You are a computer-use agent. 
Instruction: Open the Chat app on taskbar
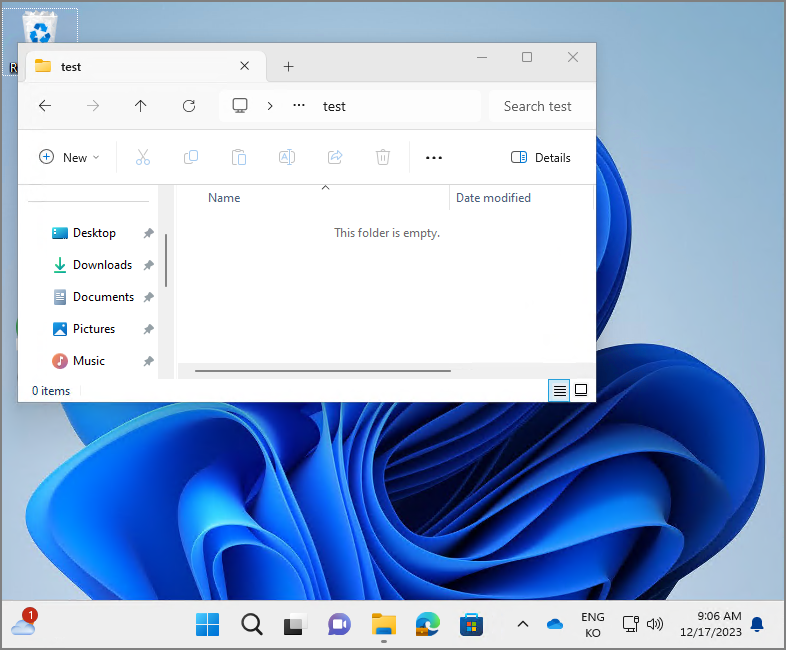pos(339,624)
